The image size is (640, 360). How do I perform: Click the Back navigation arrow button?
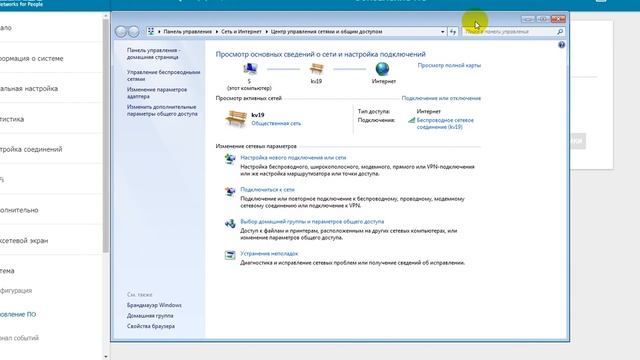click(121, 31)
